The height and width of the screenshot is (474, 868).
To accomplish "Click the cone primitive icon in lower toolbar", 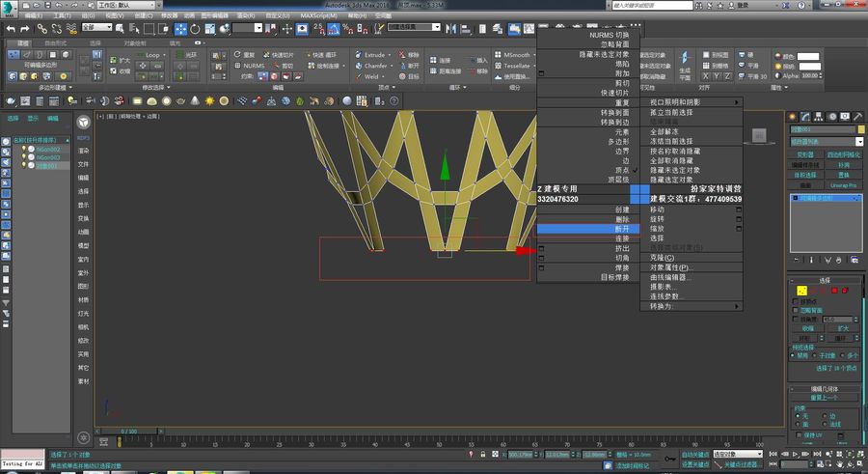I will [195, 101].
